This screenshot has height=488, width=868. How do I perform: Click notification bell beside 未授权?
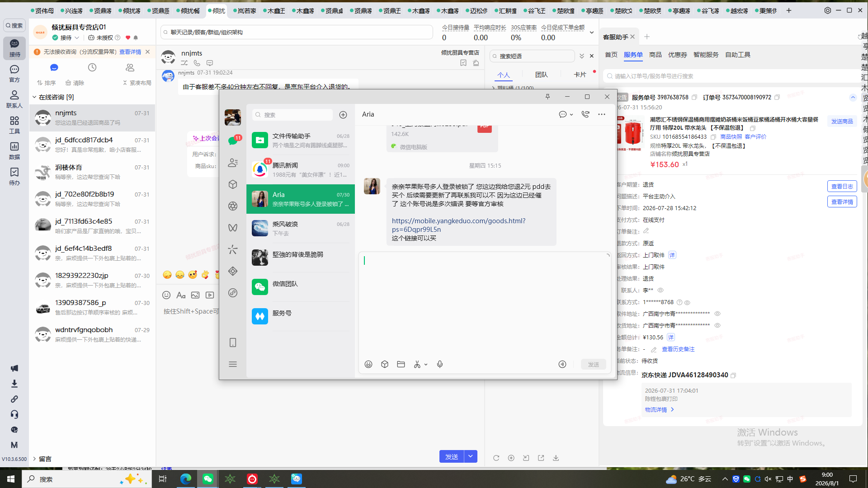[136, 38]
